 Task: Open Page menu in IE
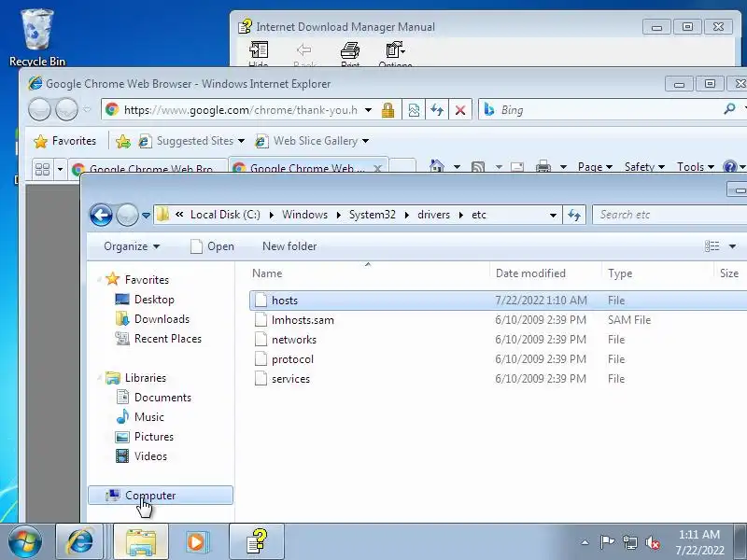(x=595, y=167)
